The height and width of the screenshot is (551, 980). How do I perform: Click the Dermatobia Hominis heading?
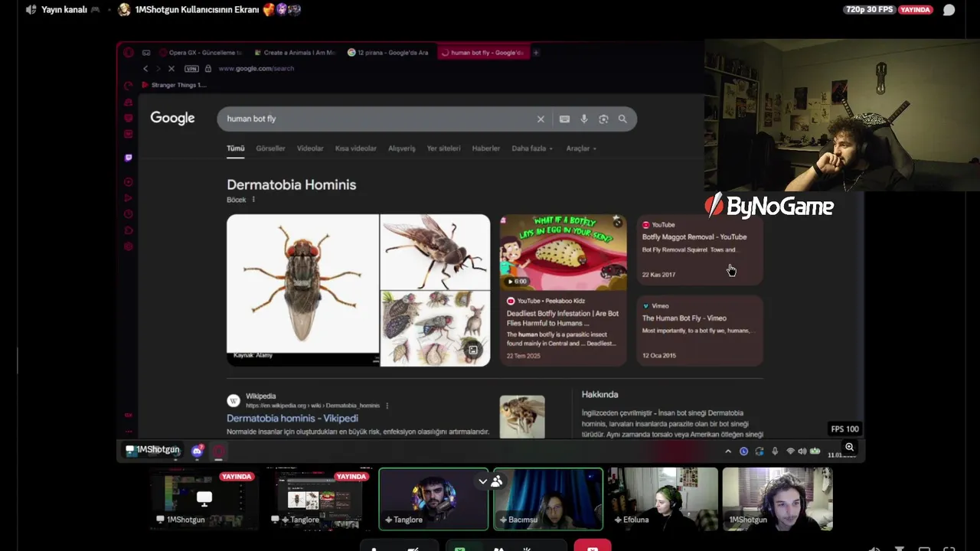(x=292, y=184)
